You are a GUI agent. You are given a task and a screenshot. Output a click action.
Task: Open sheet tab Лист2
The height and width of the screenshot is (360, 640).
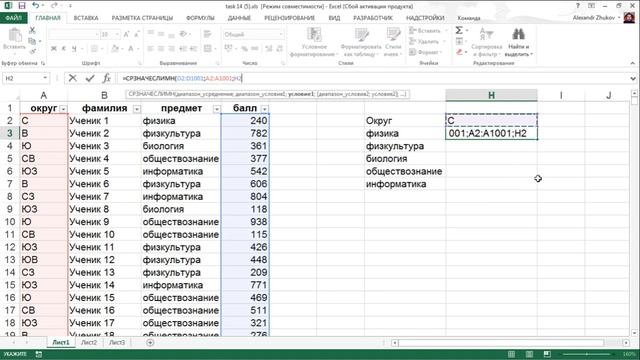[89, 342]
